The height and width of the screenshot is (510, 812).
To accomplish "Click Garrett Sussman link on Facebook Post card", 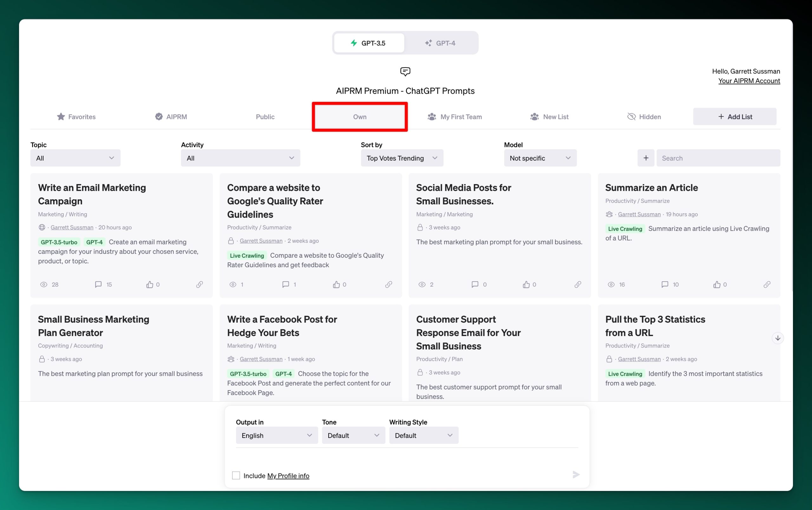I will pyautogui.click(x=261, y=359).
